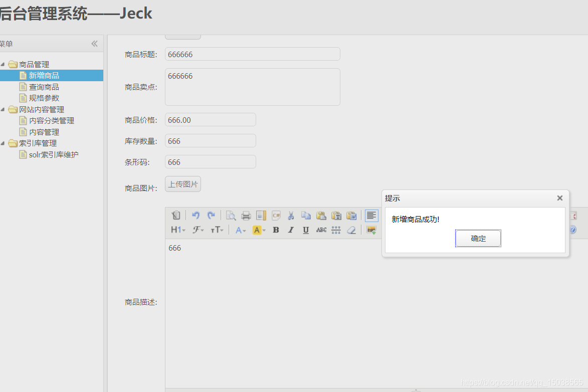The image size is (588, 392).
Task: Select 新增商品 in the menu tree
Action: [x=44, y=75]
